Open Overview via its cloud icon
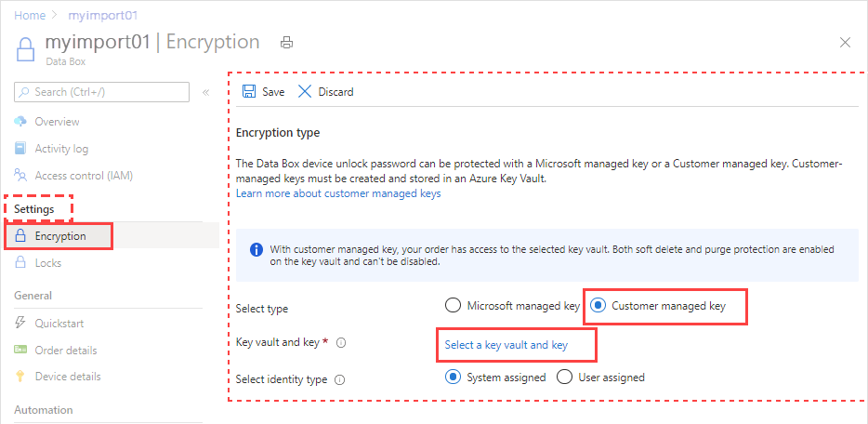This screenshot has height=424, width=868. click(x=20, y=121)
